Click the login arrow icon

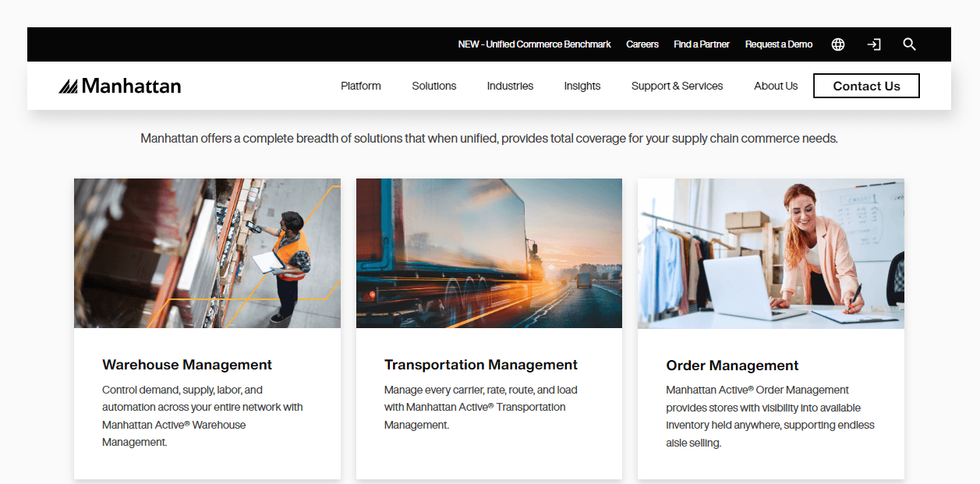pyautogui.click(x=874, y=44)
